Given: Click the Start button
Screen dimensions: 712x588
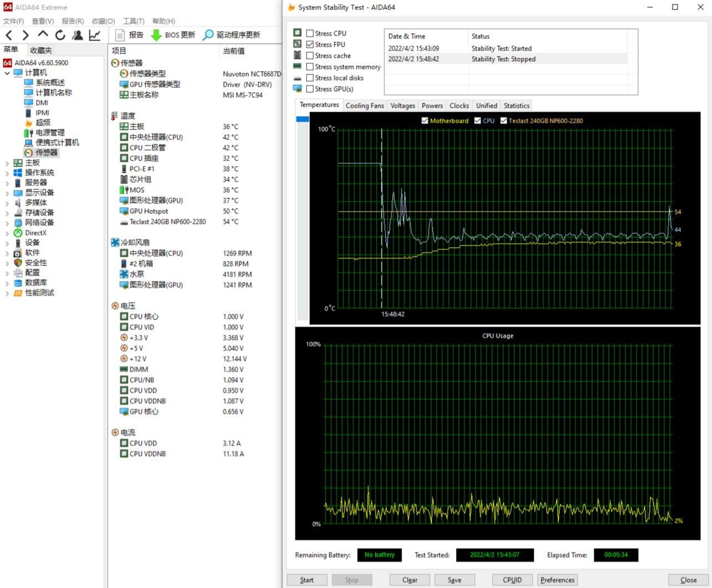Looking at the screenshot, I should tap(307, 580).
